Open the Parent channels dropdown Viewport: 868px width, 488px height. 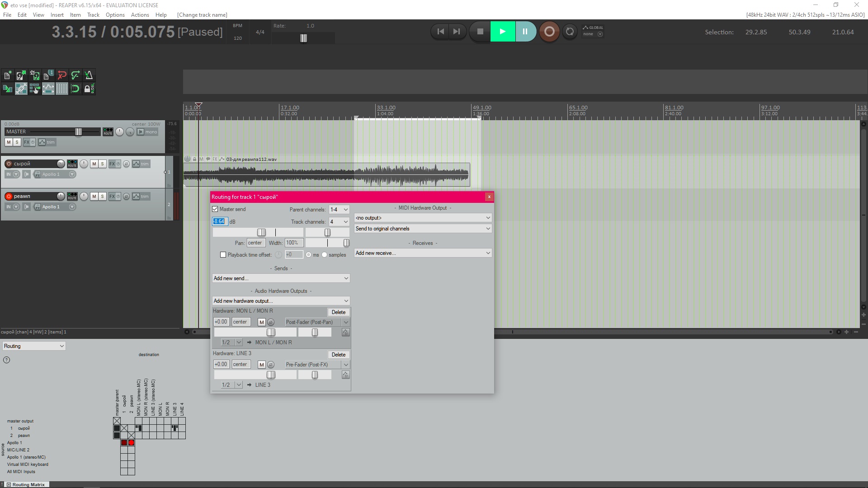coord(339,210)
